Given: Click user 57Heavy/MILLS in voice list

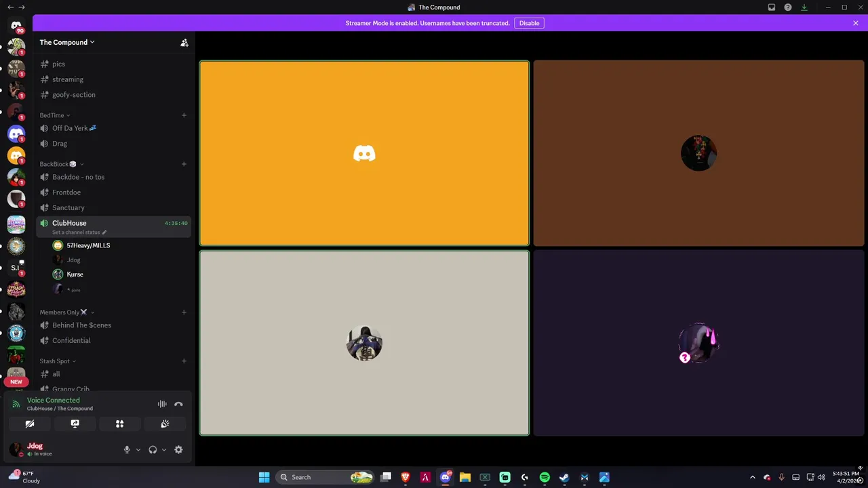Looking at the screenshot, I should 119,245.
